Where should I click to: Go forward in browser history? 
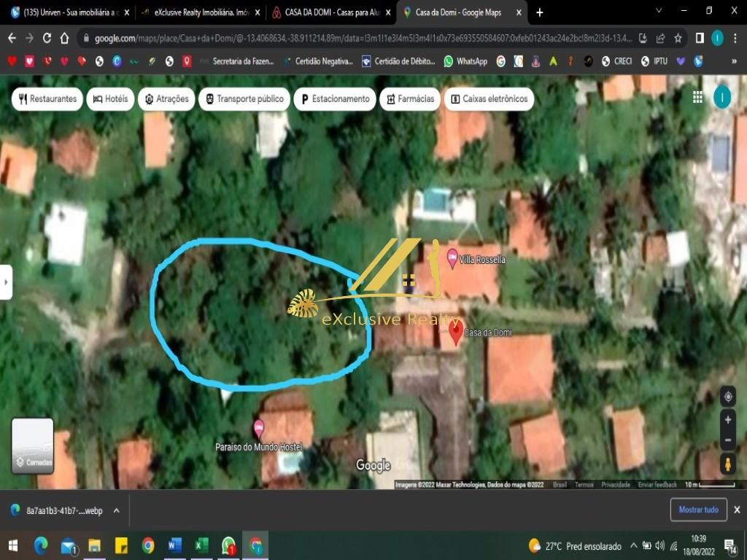29,38
